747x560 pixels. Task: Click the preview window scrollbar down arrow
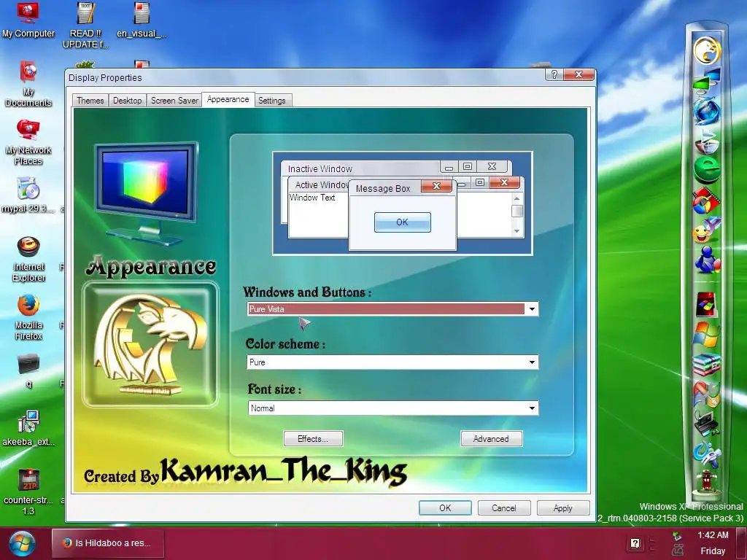point(517,231)
